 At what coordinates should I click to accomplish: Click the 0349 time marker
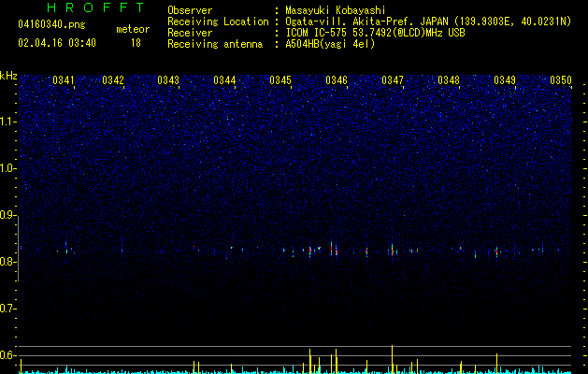(x=505, y=80)
